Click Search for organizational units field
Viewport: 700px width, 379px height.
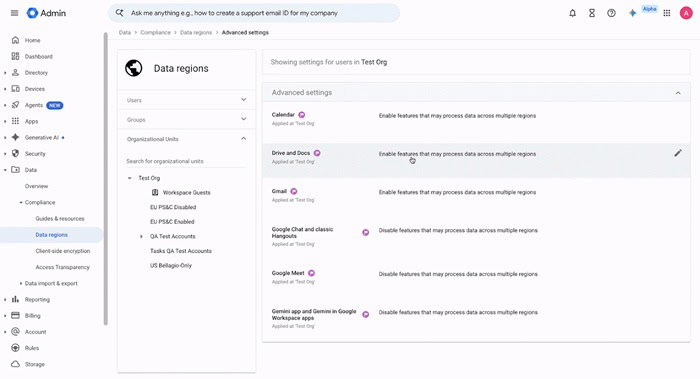[186, 161]
